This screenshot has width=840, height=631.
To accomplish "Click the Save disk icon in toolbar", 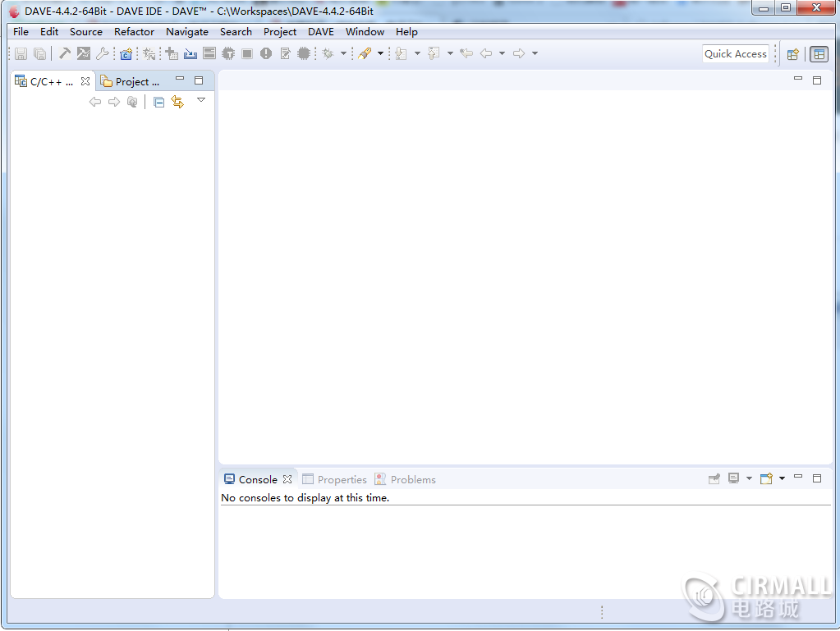I will 21,53.
